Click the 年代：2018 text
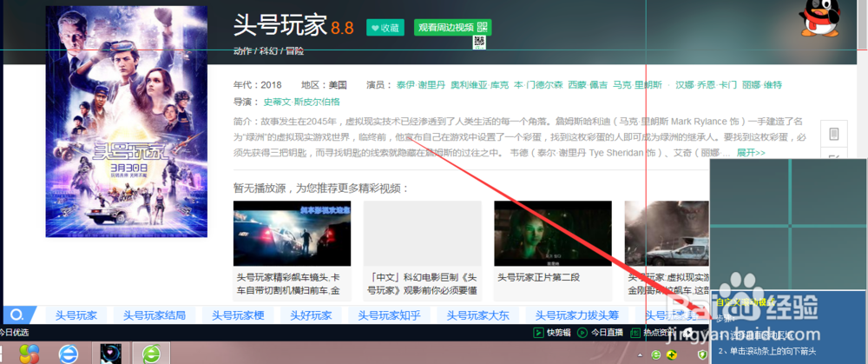Screen dimensions: 868x364 pyautogui.click(x=258, y=85)
